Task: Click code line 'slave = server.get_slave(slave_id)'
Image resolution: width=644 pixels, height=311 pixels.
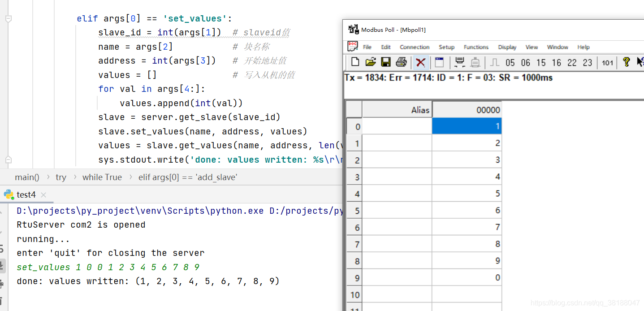Action: point(189,117)
